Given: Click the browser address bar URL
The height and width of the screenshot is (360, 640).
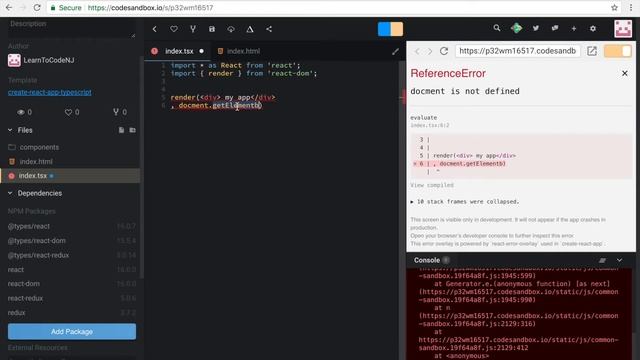Looking at the screenshot, I should point(150,7).
